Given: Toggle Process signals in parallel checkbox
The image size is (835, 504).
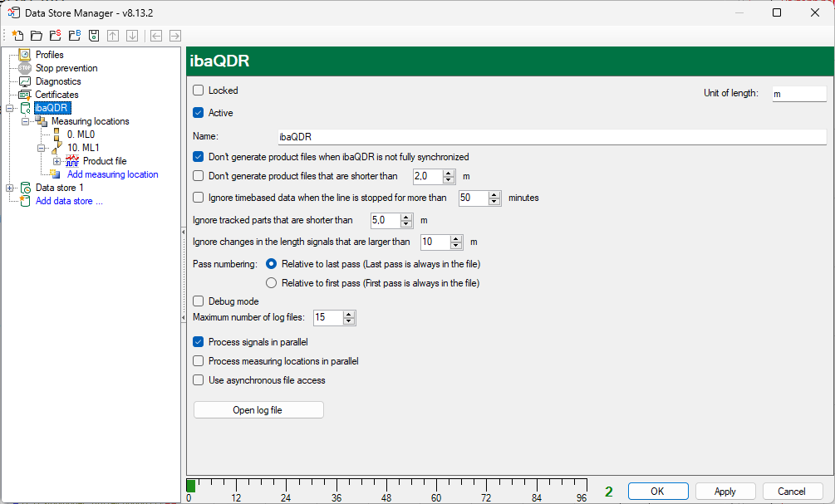Looking at the screenshot, I should 198,342.
